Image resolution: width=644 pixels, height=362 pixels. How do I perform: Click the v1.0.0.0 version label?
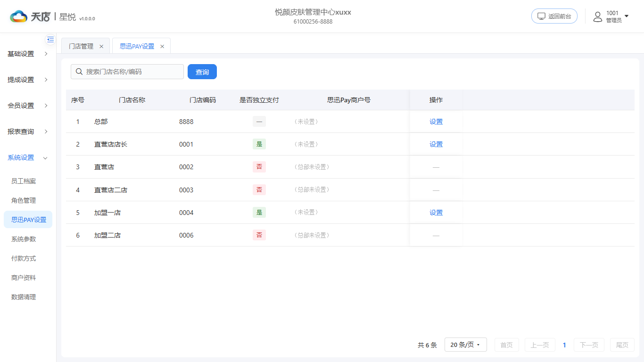87,19
